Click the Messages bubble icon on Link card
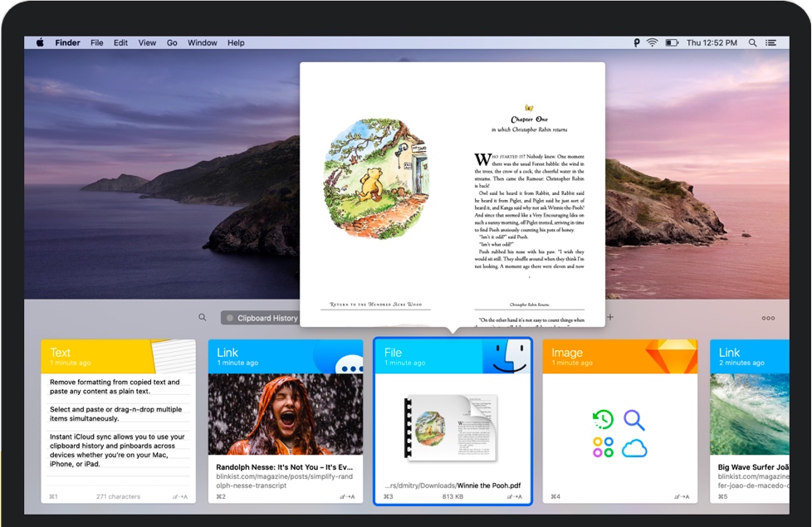 pos(345,360)
